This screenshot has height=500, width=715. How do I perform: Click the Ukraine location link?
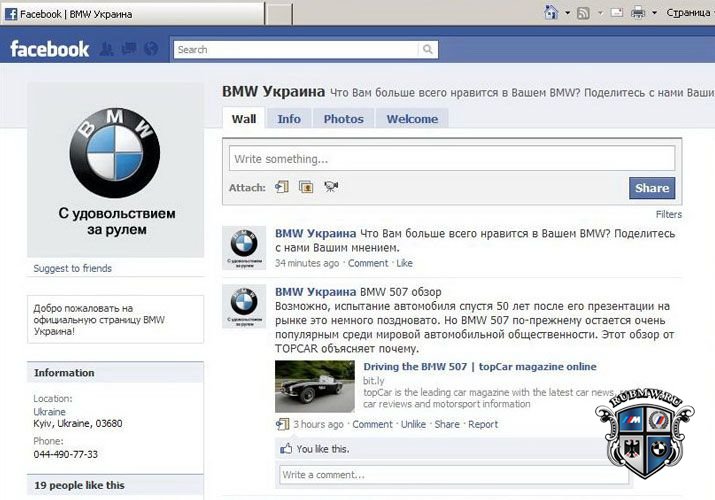[49, 412]
